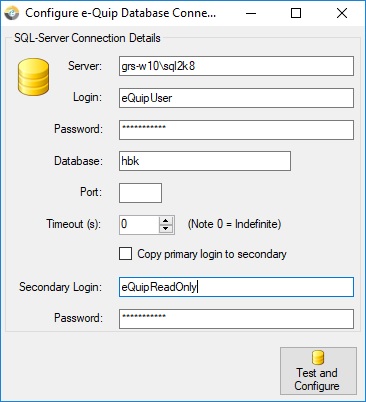This screenshot has width=366, height=402.
Task: Decrease Timeout value with down arrow
Action: click(x=166, y=229)
